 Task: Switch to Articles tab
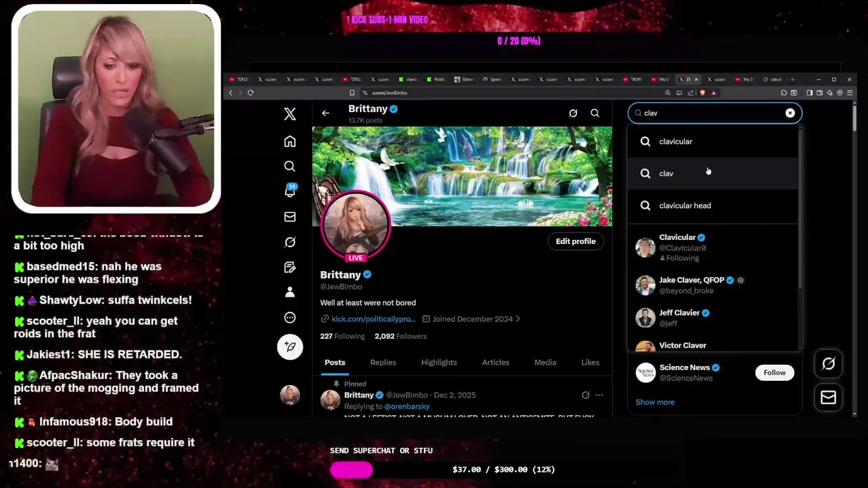[x=496, y=363]
